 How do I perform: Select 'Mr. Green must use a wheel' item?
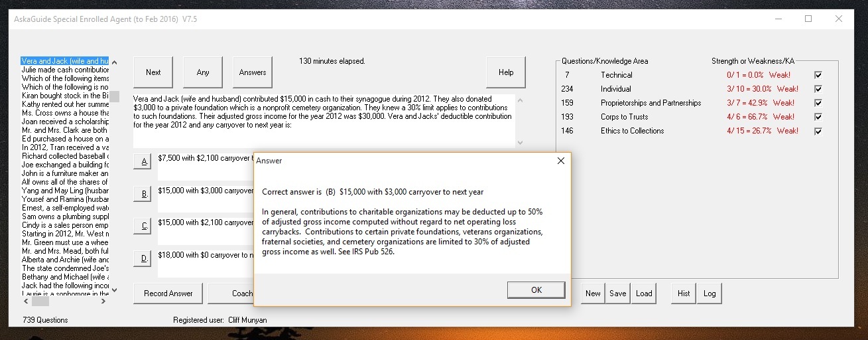(x=65, y=242)
